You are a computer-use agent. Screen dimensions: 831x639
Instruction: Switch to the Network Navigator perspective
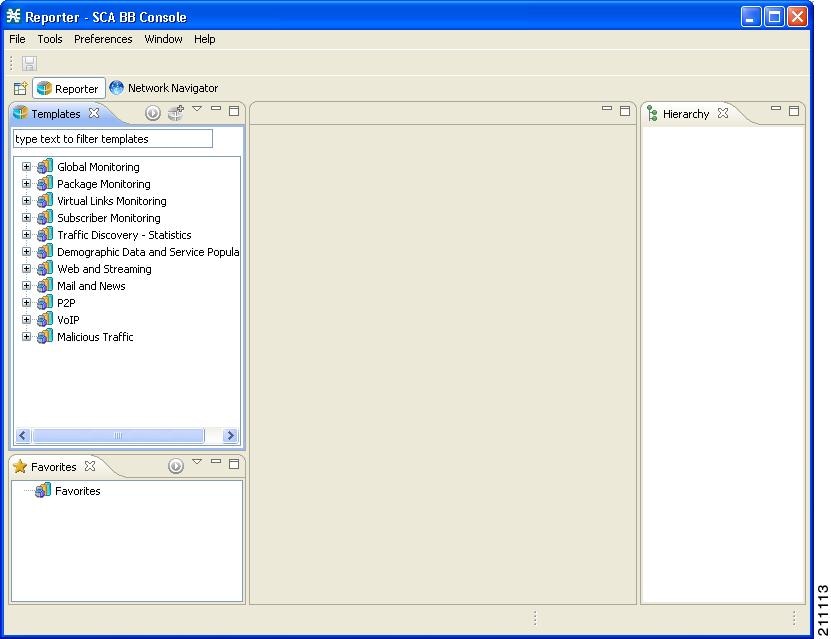point(164,88)
